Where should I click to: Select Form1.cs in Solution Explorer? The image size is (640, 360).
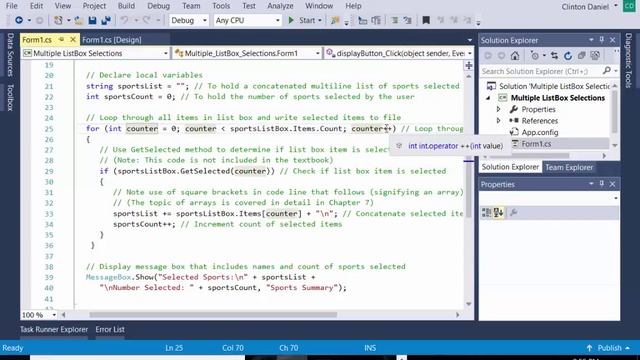pyautogui.click(x=536, y=144)
